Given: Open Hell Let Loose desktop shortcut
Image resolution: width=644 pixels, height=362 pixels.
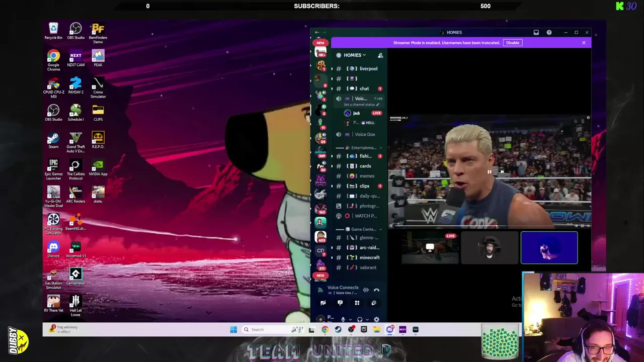Looking at the screenshot, I should point(75,306).
